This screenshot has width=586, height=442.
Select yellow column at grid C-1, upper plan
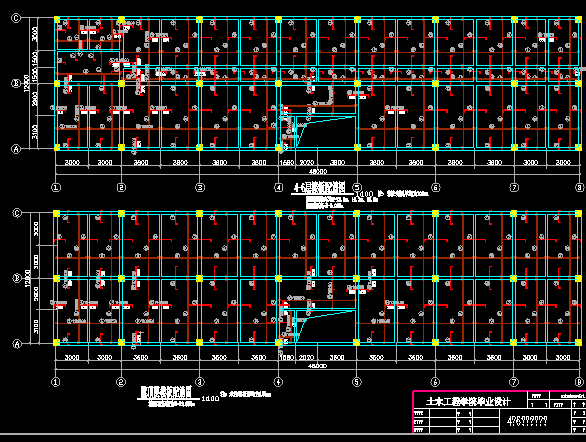(x=57, y=19)
